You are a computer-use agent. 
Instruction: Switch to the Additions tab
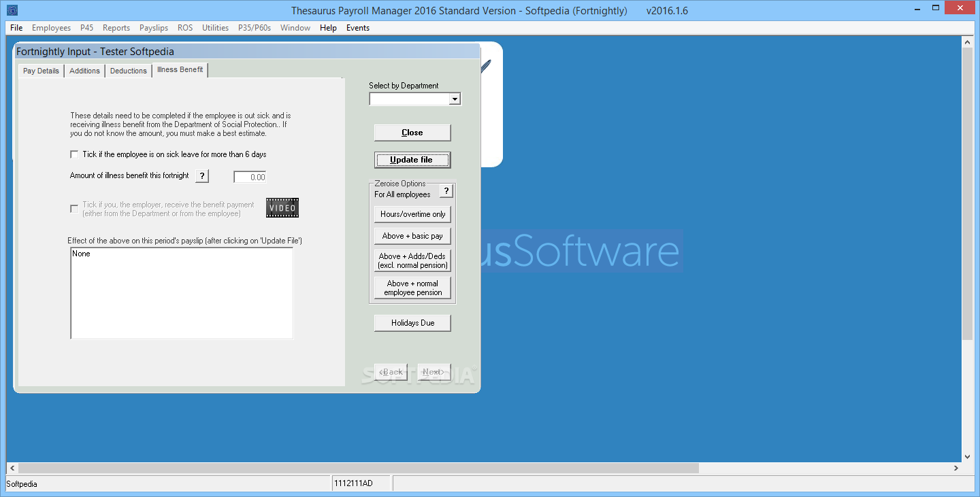[x=84, y=71]
